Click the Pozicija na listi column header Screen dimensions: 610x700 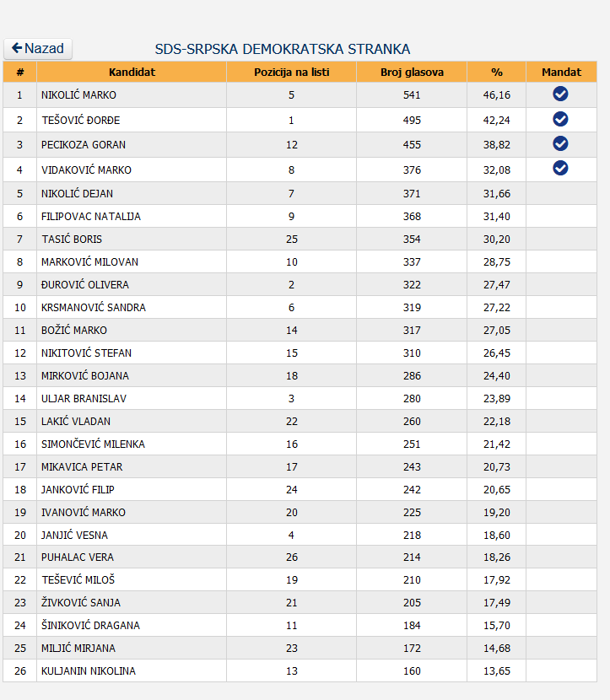(x=292, y=73)
